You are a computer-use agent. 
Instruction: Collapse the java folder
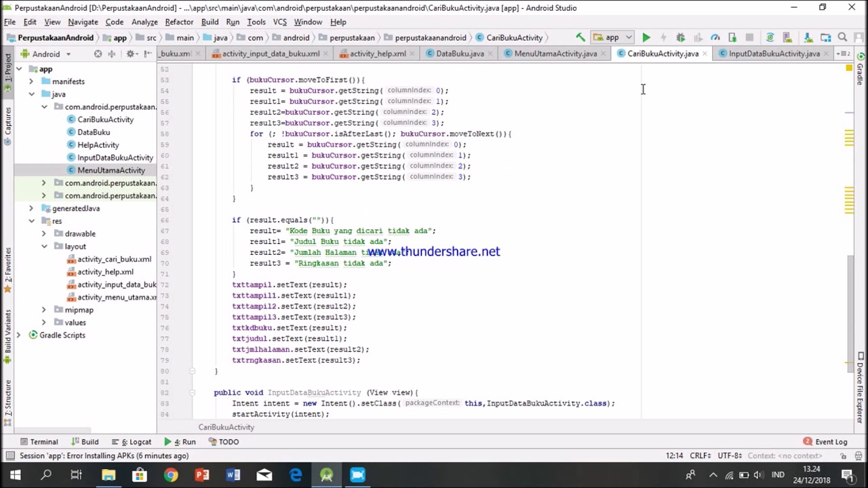pos(31,94)
